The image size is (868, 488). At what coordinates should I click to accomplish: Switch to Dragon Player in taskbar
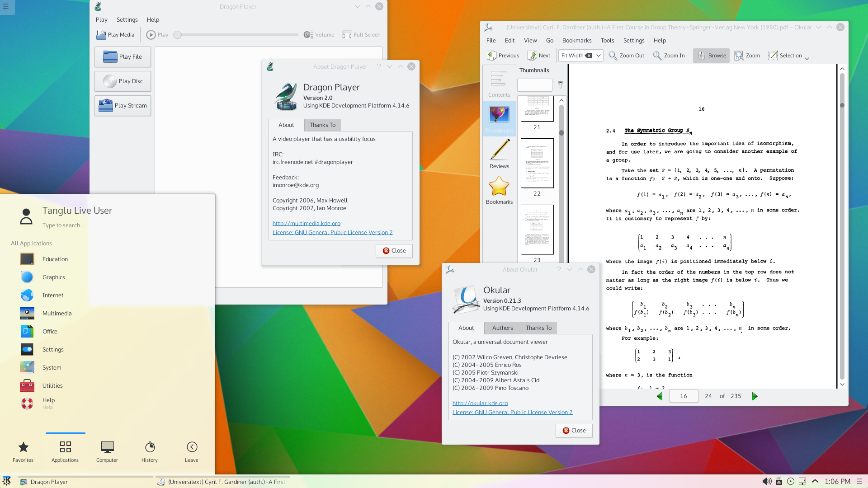click(x=86, y=482)
